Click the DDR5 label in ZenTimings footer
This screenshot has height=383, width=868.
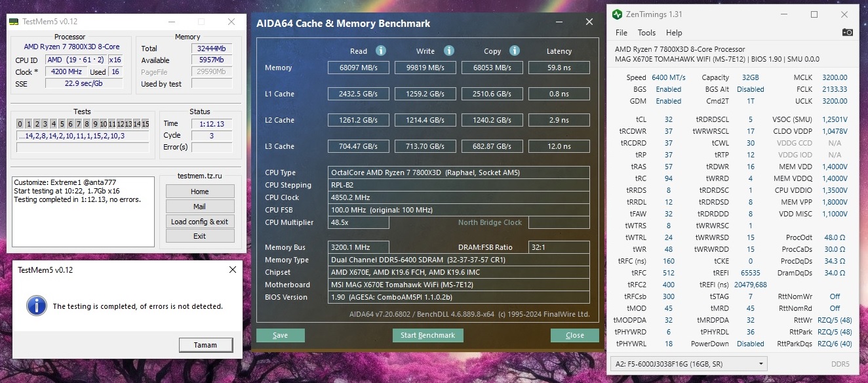(840, 364)
